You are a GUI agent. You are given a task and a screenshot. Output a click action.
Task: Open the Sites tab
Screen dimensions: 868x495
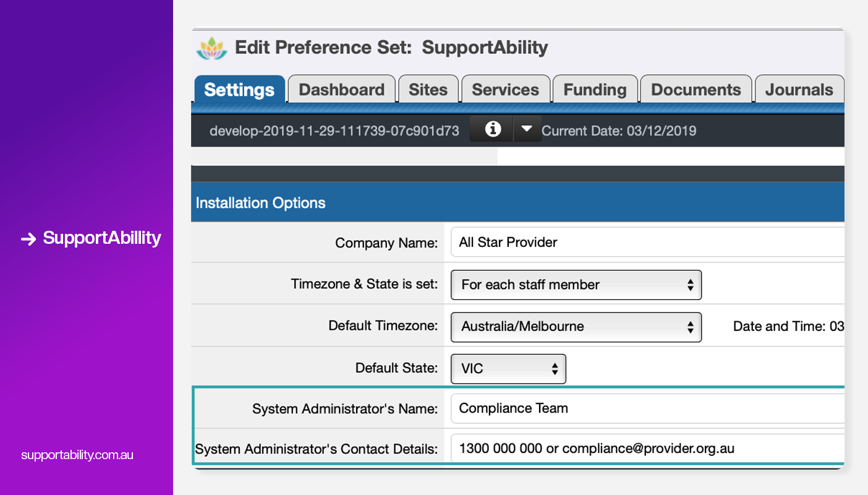(428, 90)
